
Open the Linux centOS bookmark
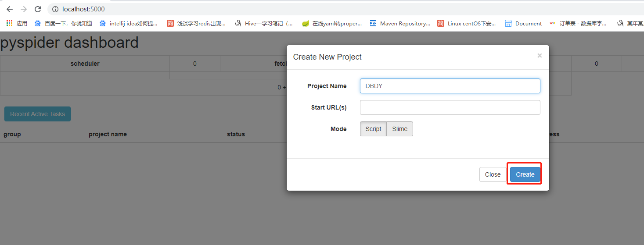(467, 24)
